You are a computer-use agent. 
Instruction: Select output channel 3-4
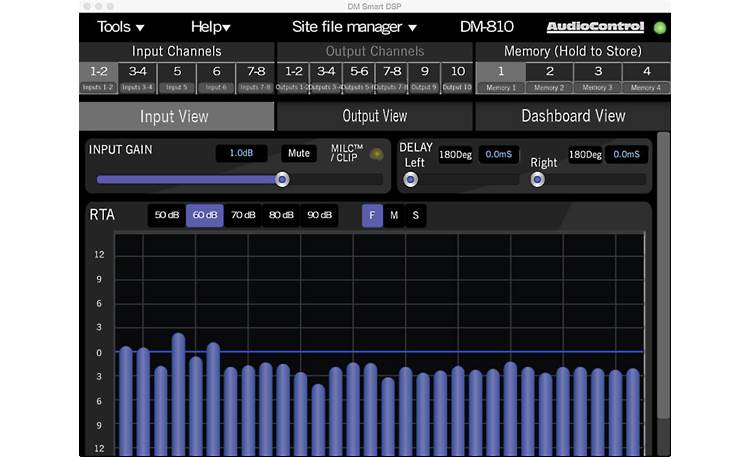pos(326,78)
